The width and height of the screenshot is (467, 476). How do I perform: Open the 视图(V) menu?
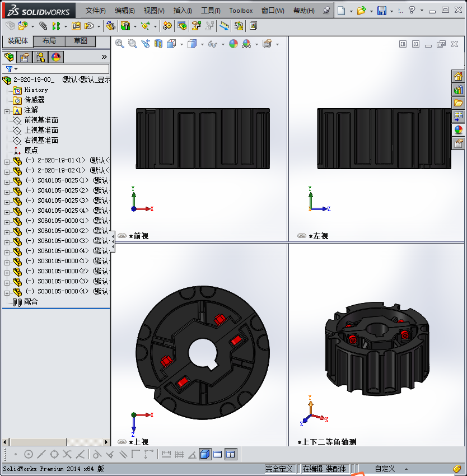click(x=154, y=11)
